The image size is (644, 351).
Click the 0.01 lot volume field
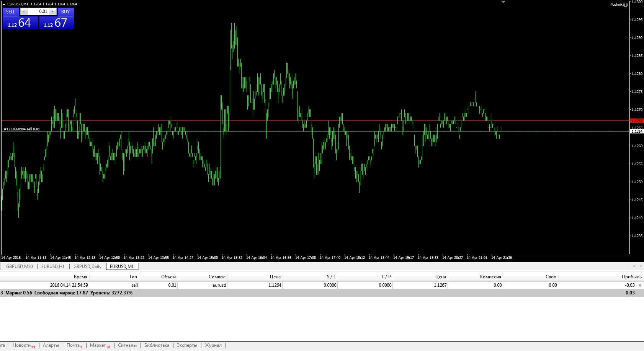pos(38,12)
